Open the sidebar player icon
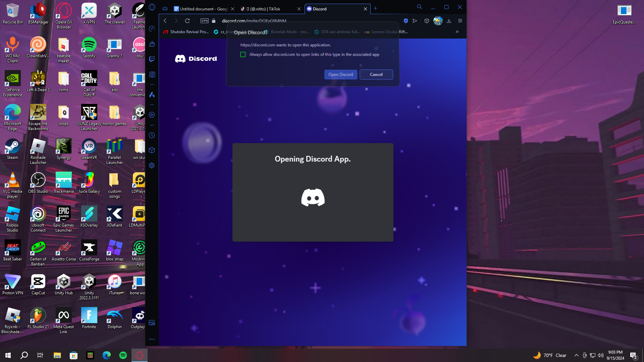This screenshot has height=362, width=644. coord(152,115)
